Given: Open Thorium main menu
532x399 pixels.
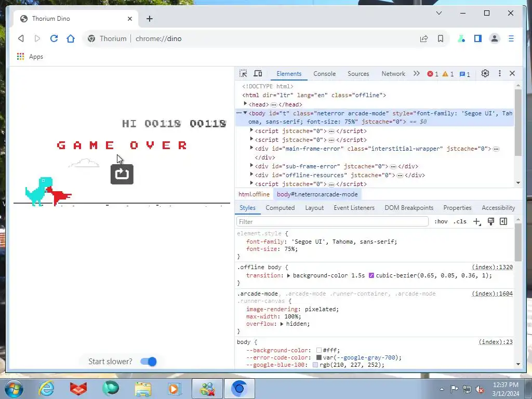Looking at the screenshot, I should pos(511,38).
